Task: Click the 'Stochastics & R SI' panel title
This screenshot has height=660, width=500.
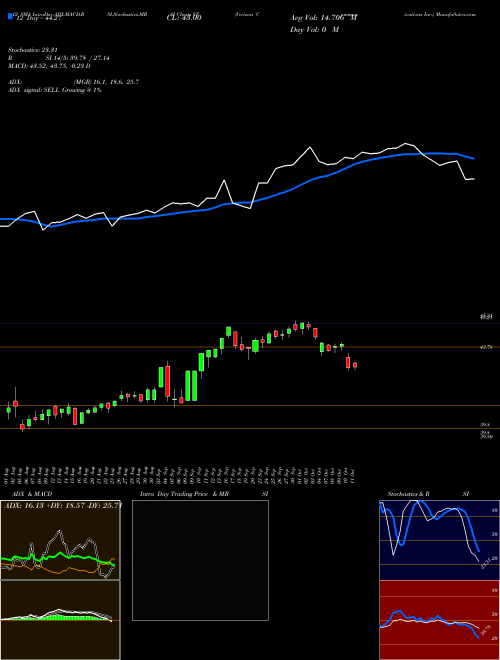Action: pyautogui.click(x=428, y=494)
